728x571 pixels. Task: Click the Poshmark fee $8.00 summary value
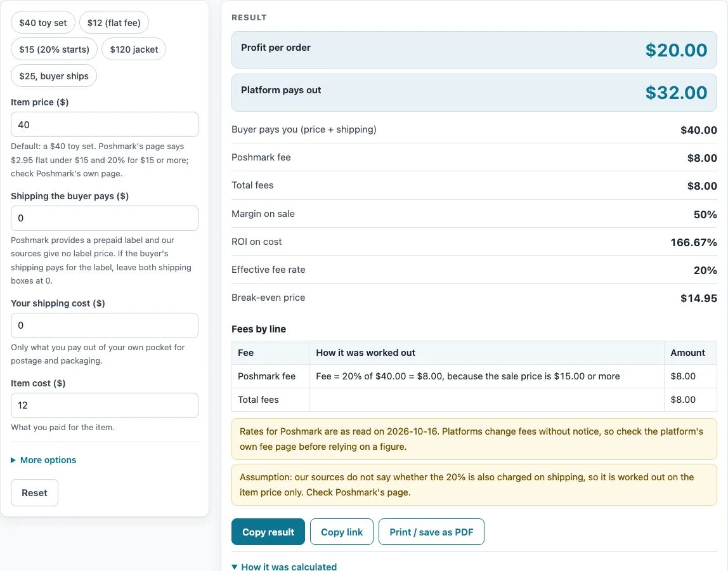coord(702,158)
